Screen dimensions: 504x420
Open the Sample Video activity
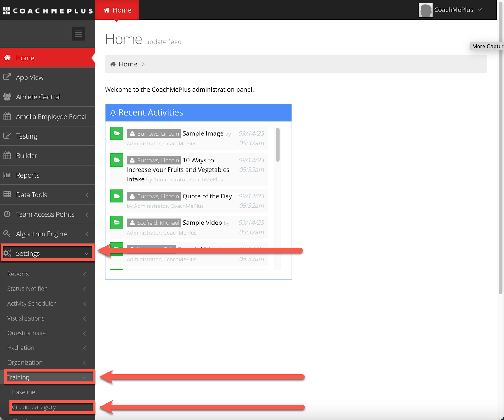click(x=202, y=223)
